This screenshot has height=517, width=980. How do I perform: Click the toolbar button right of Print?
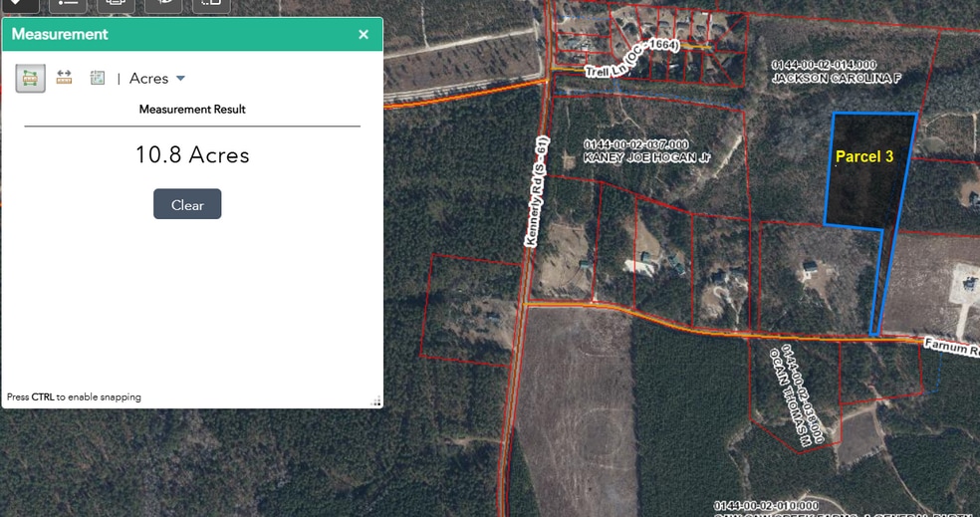coord(163,4)
